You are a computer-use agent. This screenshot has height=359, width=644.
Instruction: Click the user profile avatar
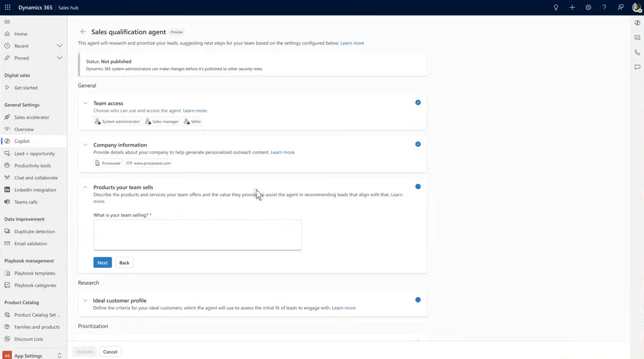(x=636, y=8)
